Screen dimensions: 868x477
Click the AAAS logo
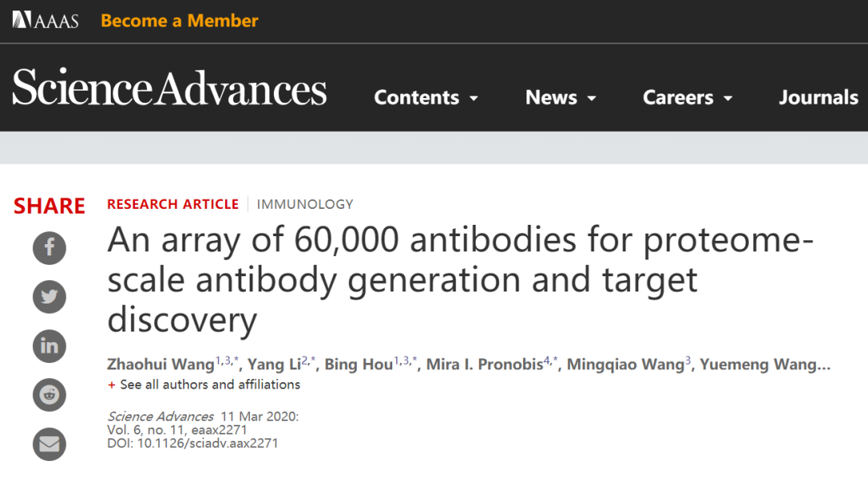coord(45,20)
